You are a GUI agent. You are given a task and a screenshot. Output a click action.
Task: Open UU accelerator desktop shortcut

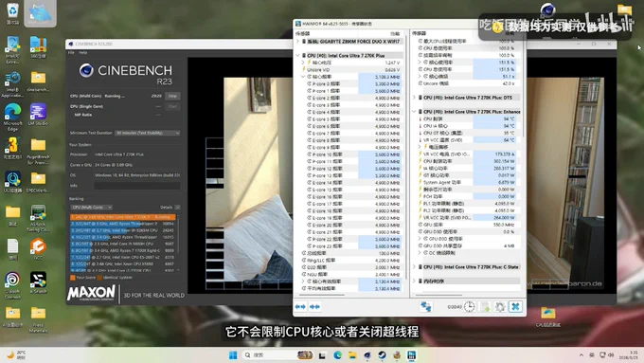pos(12,182)
